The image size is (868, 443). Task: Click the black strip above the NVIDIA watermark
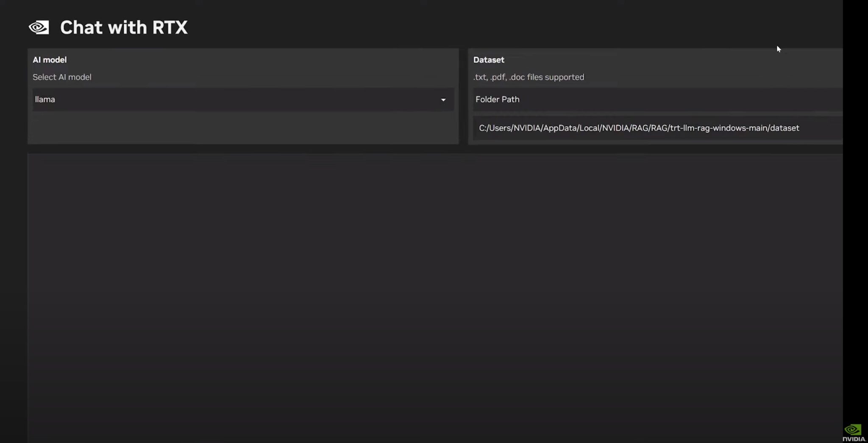tap(855, 212)
